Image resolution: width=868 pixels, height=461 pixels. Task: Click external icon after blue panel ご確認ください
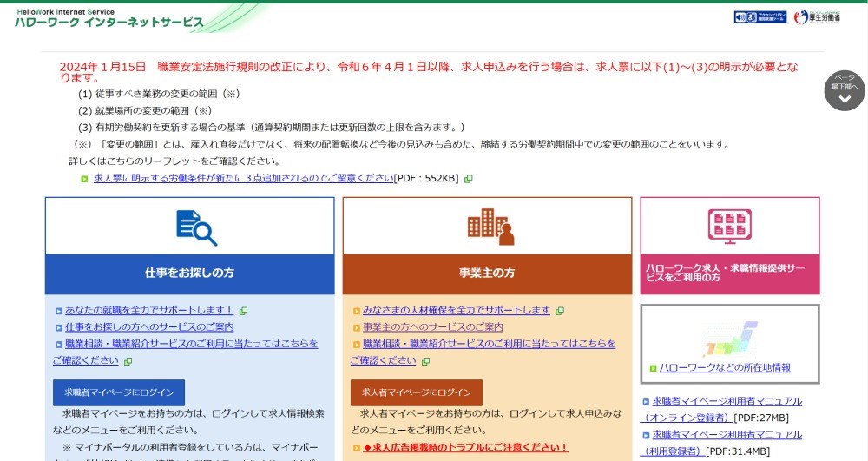tap(128, 361)
